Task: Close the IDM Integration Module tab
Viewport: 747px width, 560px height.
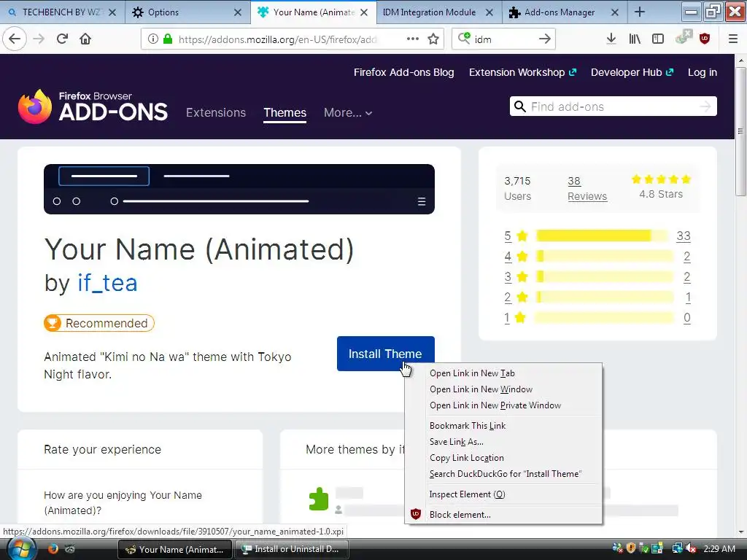Action: click(x=489, y=12)
